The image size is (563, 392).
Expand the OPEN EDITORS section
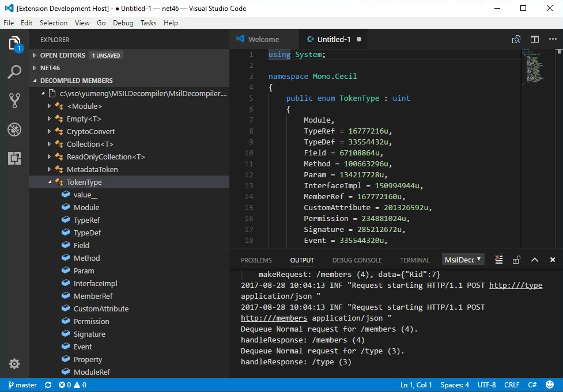pos(35,55)
